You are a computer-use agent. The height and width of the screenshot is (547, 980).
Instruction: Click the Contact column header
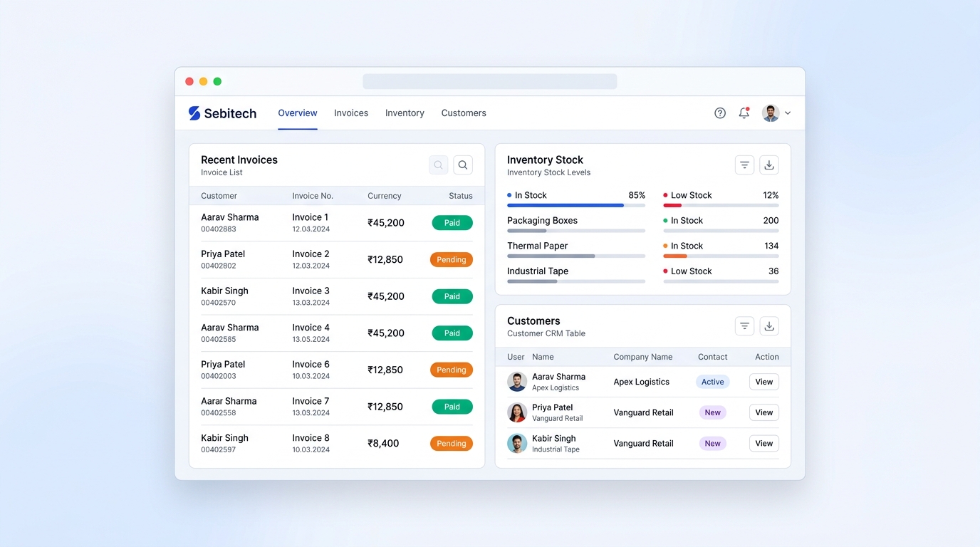coord(713,357)
